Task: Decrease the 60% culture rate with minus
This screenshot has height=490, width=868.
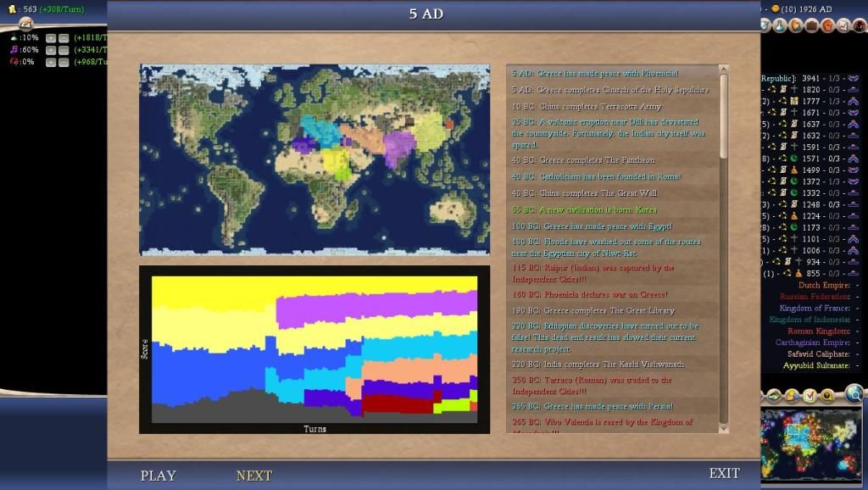Action: coord(64,50)
